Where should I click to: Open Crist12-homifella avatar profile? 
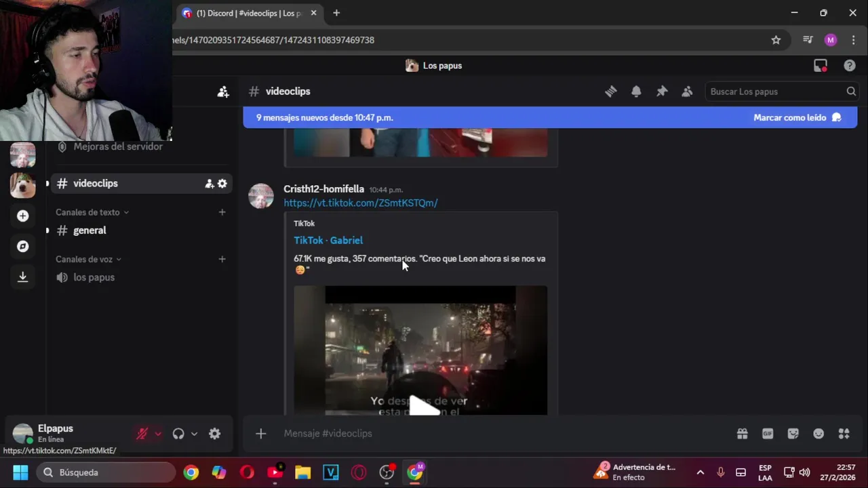pyautogui.click(x=261, y=196)
